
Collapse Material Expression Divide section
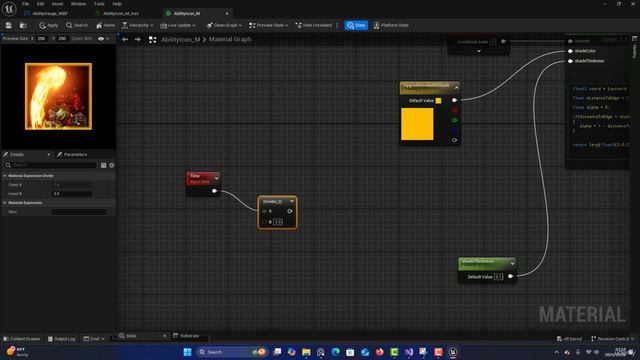[x=5, y=176]
